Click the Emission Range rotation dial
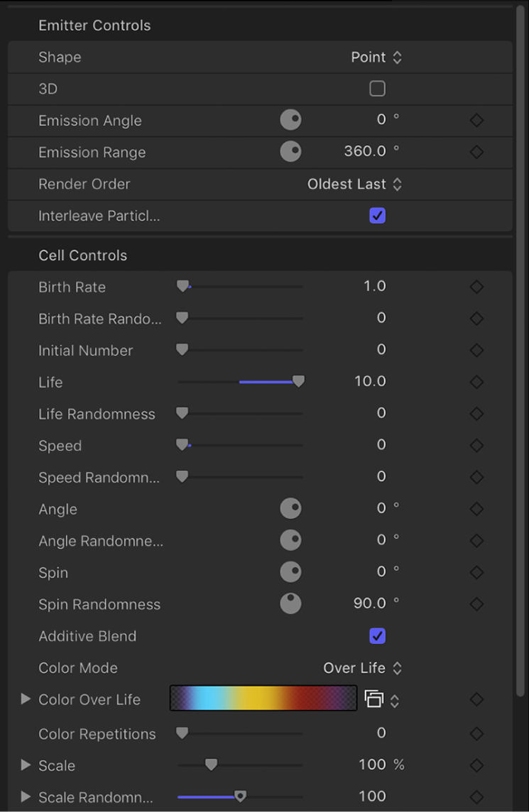Screen dimensions: 529x812 point(290,152)
